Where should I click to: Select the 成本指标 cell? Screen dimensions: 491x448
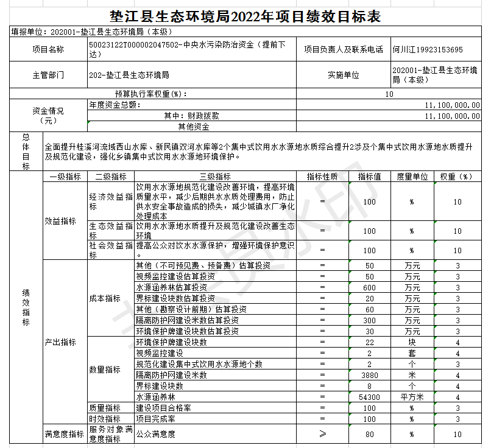[111, 298]
